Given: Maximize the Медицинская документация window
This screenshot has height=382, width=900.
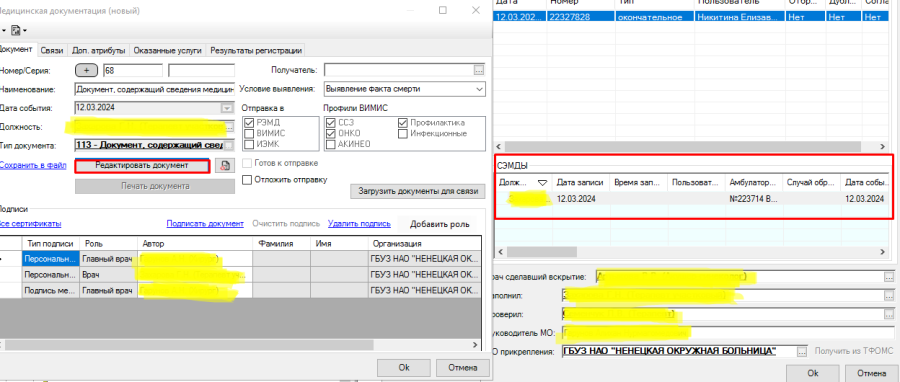Looking at the screenshot, I should pos(443,10).
